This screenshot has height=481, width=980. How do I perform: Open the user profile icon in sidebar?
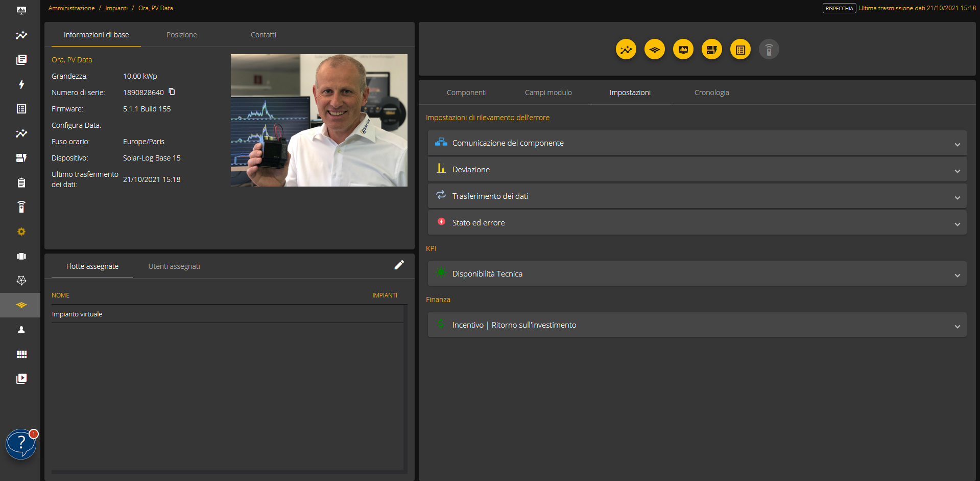(21, 330)
